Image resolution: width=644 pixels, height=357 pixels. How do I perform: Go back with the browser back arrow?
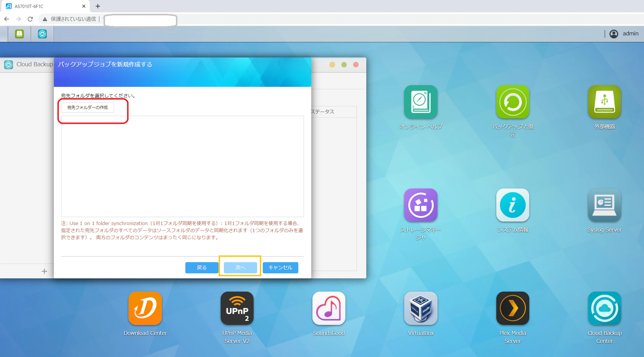click(x=7, y=19)
